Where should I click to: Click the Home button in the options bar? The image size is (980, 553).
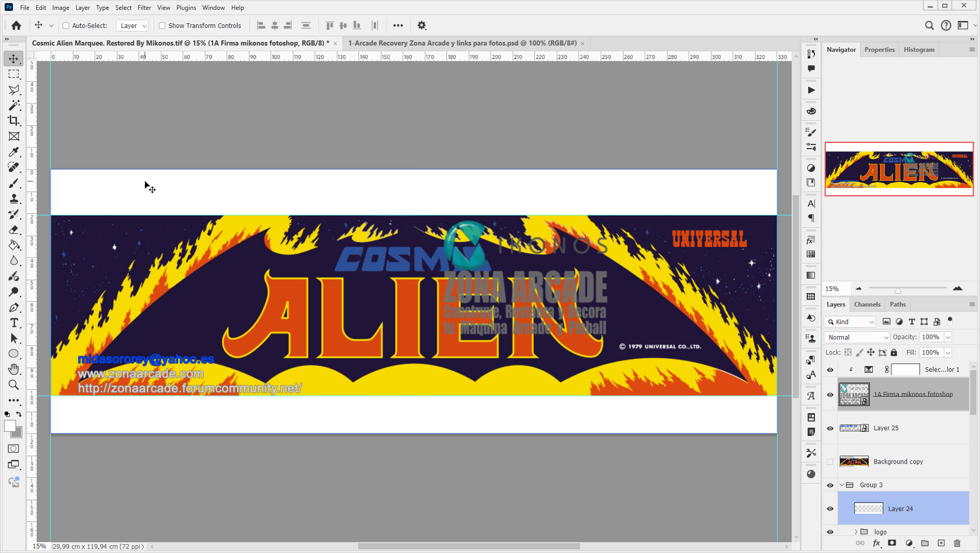click(x=16, y=25)
